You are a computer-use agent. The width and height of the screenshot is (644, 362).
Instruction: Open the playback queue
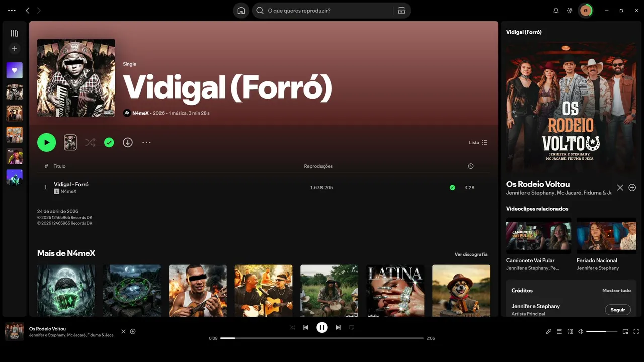559,331
